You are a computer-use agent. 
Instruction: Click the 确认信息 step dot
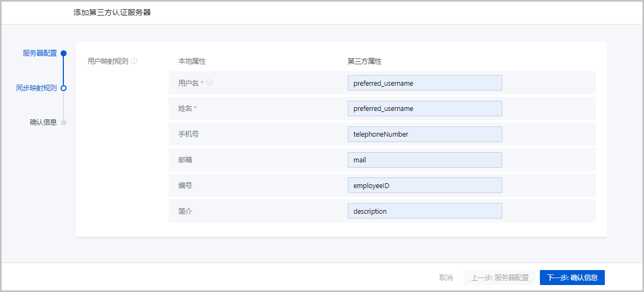[63, 122]
